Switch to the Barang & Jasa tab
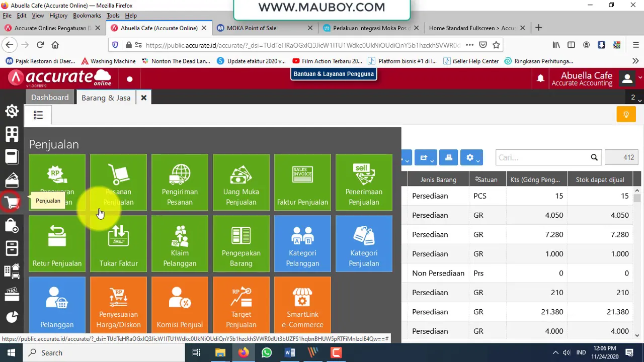The image size is (644, 362). (106, 98)
